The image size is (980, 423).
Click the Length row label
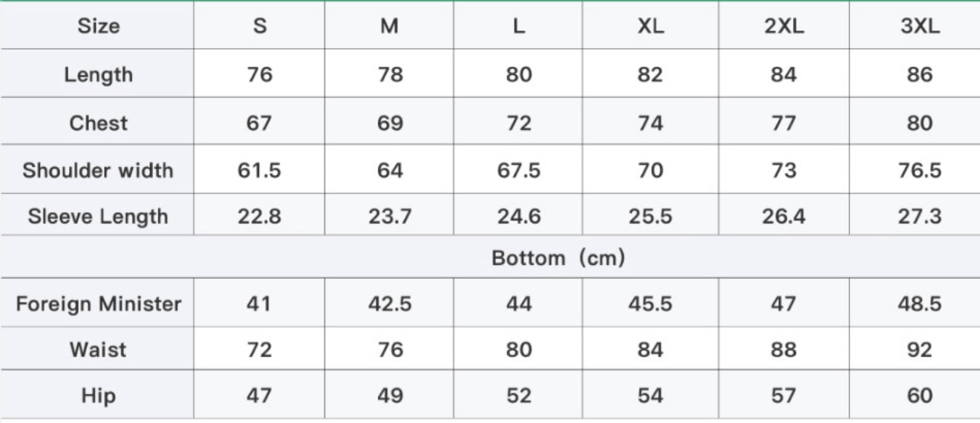(98, 74)
